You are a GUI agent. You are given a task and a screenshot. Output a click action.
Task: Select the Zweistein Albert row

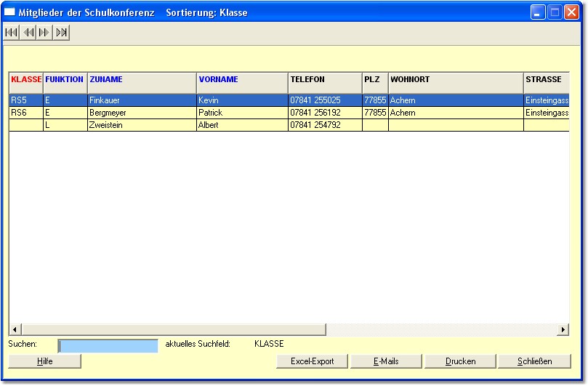[x=141, y=125]
